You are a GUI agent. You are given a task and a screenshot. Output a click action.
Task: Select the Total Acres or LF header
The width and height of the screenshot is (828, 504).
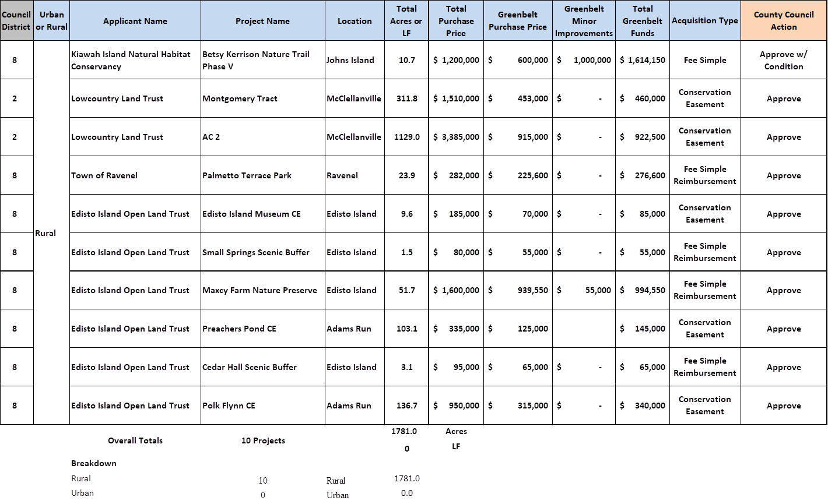pos(406,21)
